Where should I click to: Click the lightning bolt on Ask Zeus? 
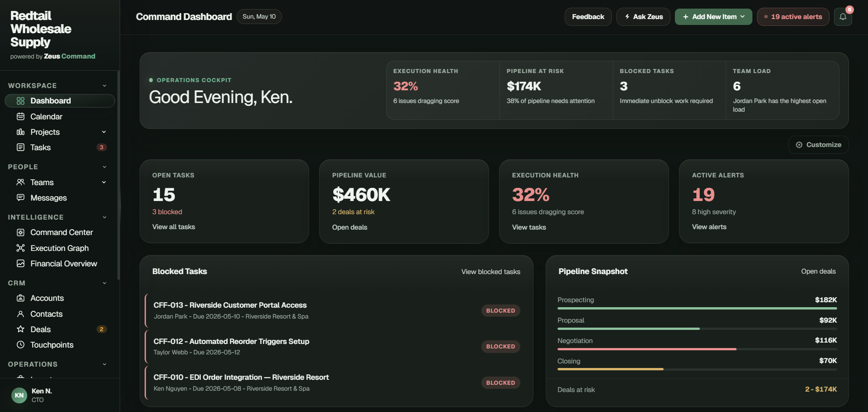tap(627, 17)
